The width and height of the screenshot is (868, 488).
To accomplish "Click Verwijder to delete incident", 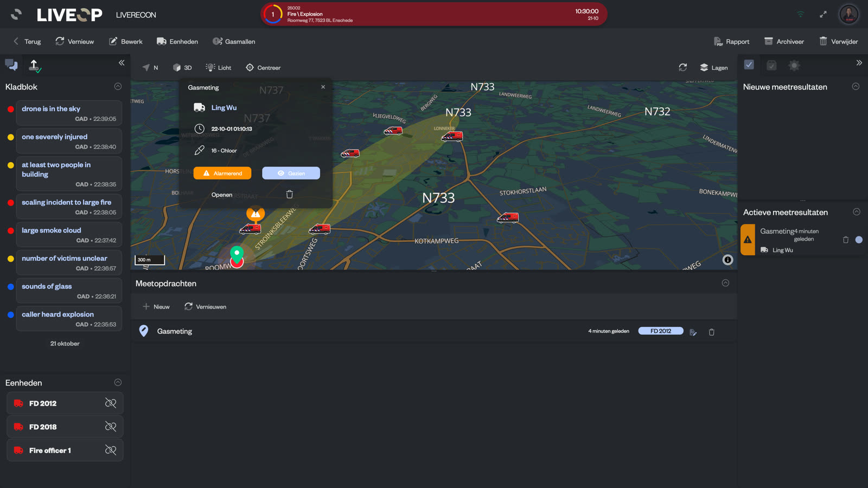I will point(839,42).
